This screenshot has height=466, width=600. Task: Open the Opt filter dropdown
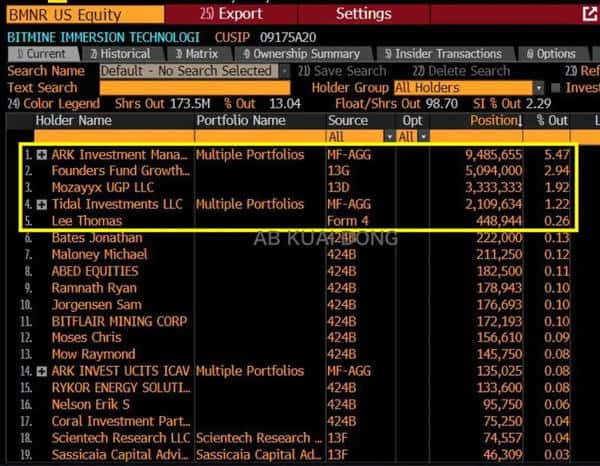coord(423,136)
